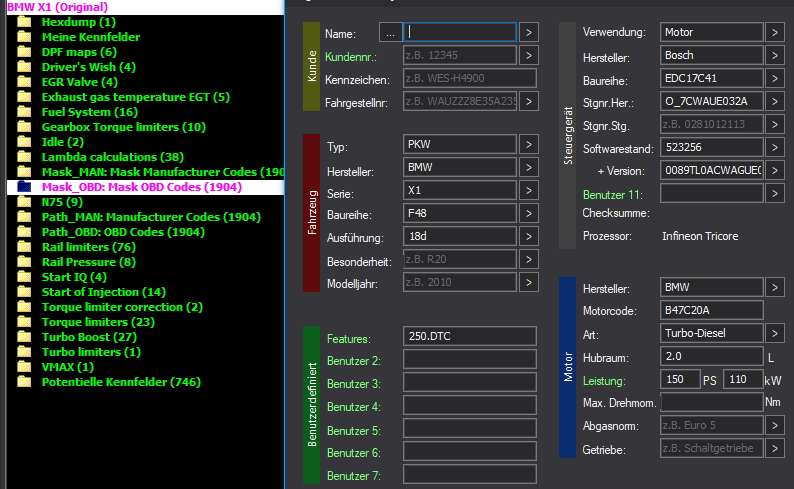Open the arrow beside Stgnr.Stg. field
The width and height of the screenshot is (794, 489).
point(775,124)
